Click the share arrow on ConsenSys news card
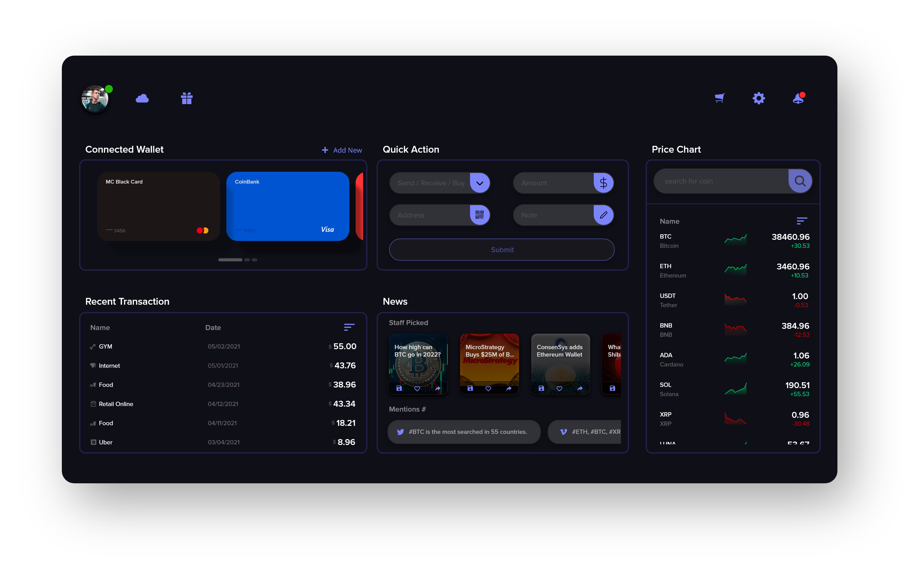 [580, 388]
